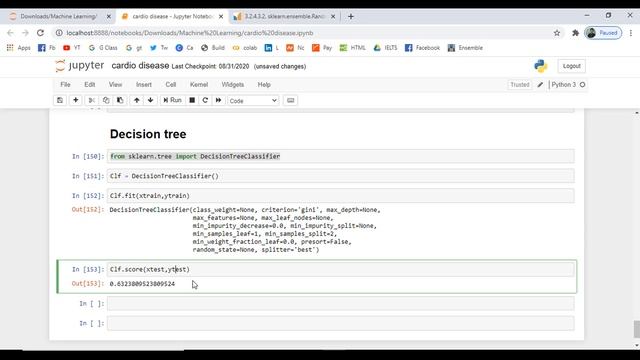Insert cell below with plus icon

pos(76,100)
